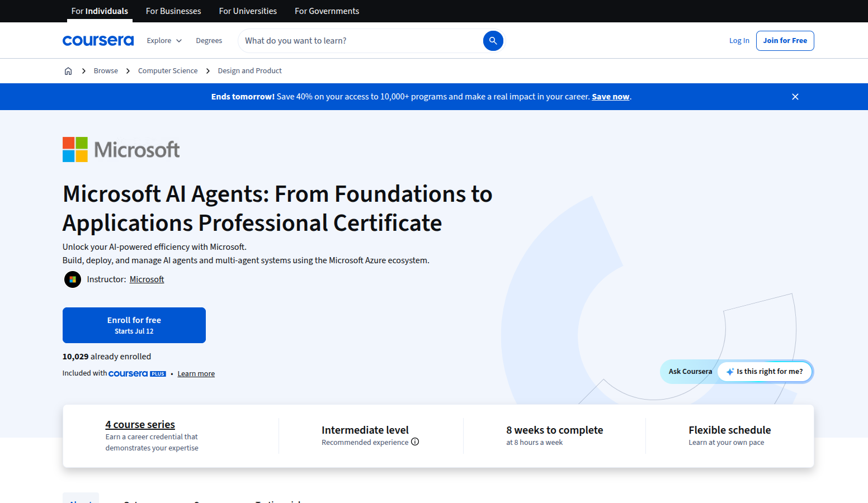Switch to For Governments tab
The width and height of the screenshot is (868, 503).
pyautogui.click(x=327, y=11)
